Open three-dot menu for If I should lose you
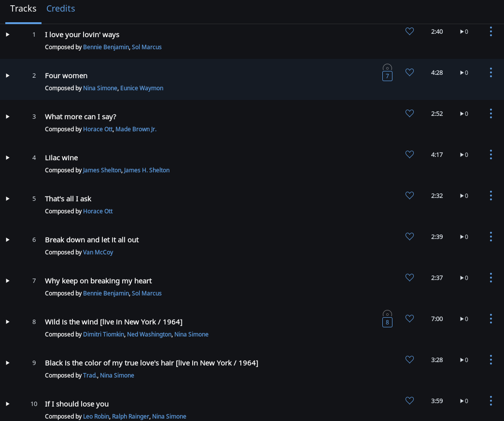The width and height of the screenshot is (504, 421). 491,401
